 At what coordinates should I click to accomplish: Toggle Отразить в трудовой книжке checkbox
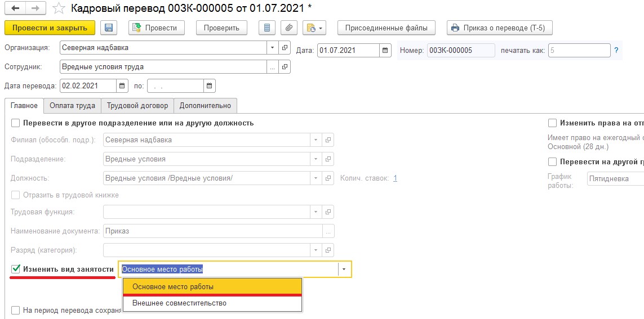pyautogui.click(x=16, y=195)
